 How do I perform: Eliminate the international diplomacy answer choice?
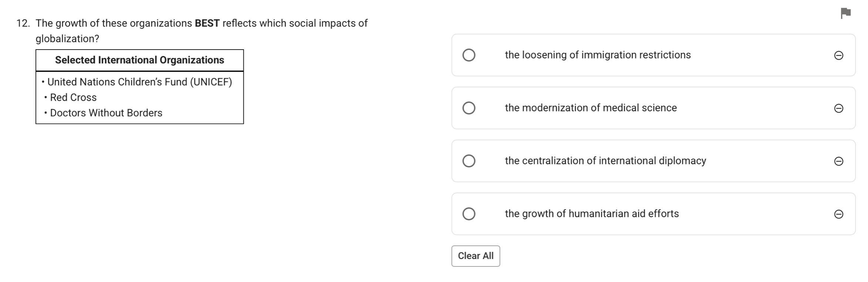(x=838, y=161)
